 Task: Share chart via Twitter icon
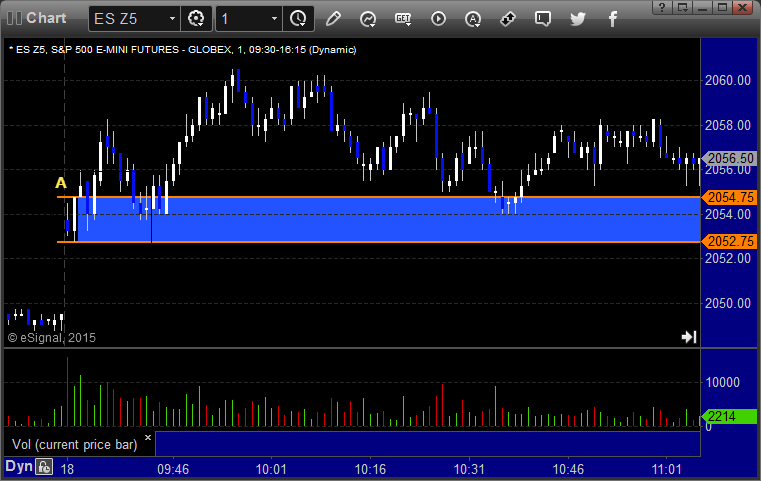tap(578, 19)
